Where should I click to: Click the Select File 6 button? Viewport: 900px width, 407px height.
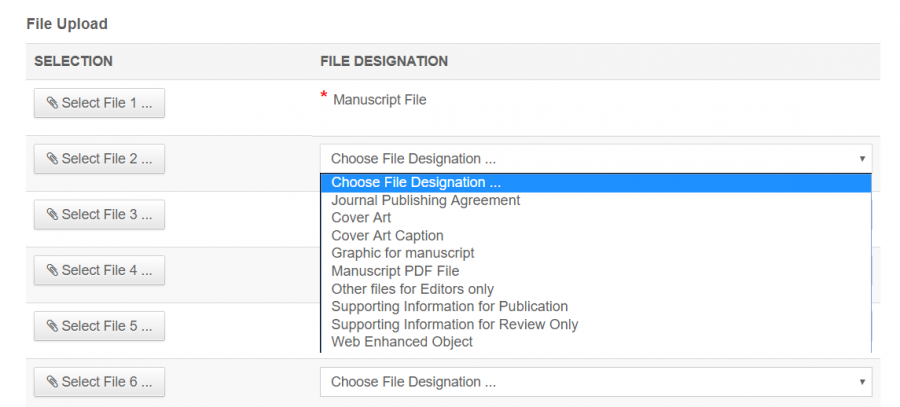click(x=99, y=382)
